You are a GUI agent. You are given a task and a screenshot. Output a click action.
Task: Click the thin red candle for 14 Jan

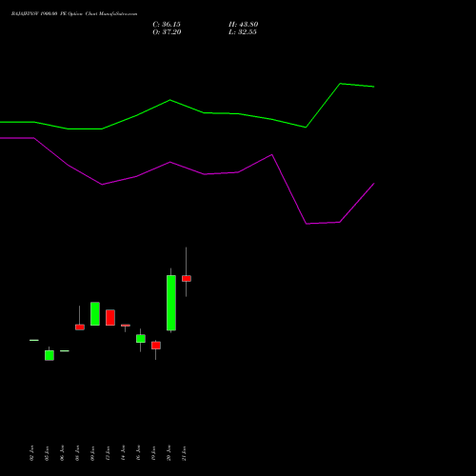pyautogui.click(x=126, y=326)
